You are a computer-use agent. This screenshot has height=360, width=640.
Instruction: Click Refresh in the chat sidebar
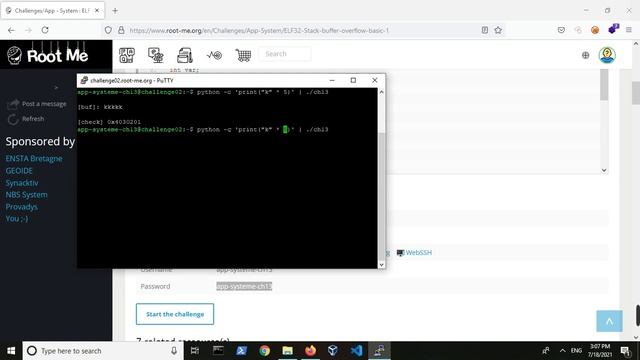coord(26,119)
